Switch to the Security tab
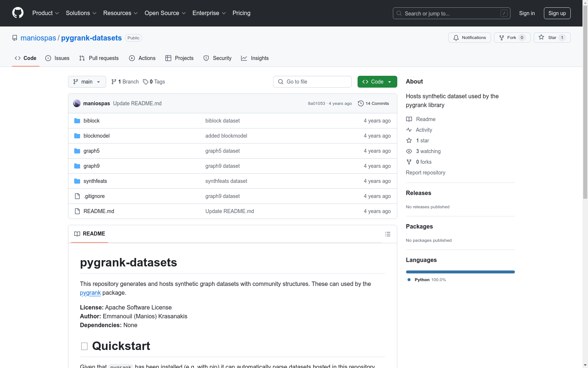Image resolution: width=588 pixels, height=368 pixels. (x=218, y=58)
